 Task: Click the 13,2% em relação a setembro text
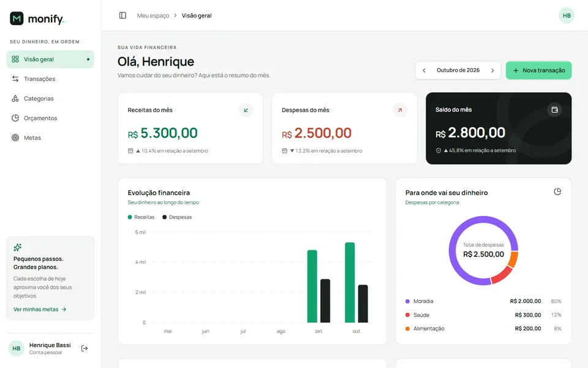[326, 151]
